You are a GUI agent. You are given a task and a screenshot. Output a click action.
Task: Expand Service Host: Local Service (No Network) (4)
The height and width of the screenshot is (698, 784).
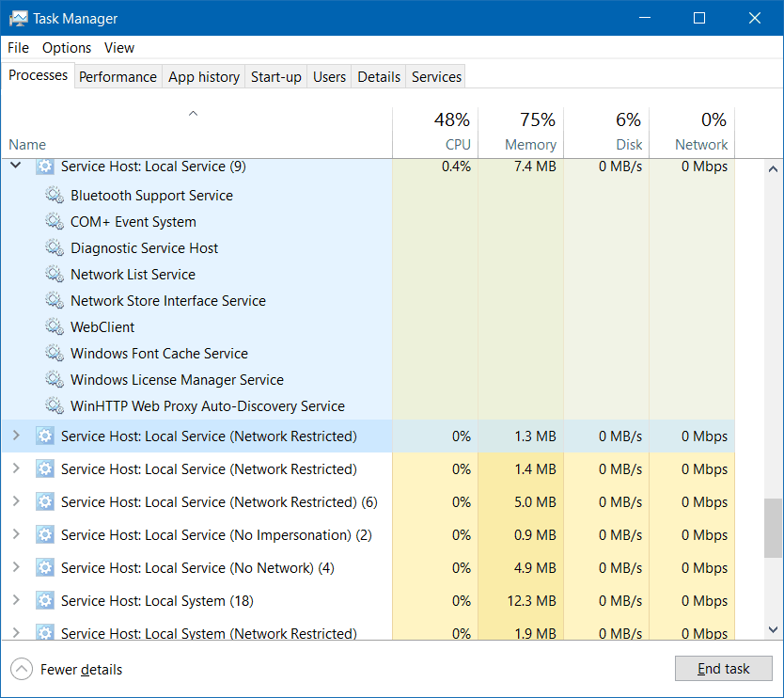[x=16, y=568]
